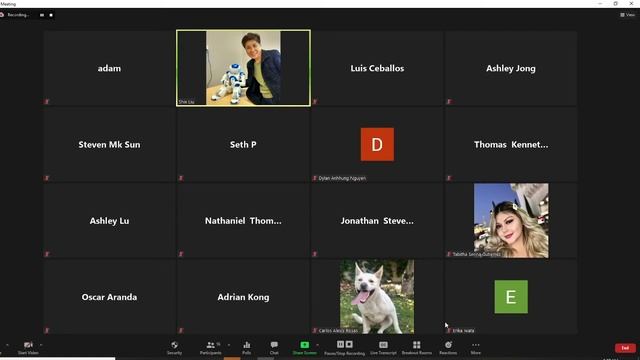Click muted mic icon on Jonathan Steve... tile
The width and height of the screenshot is (640, 360).
[x=315, y=254]
